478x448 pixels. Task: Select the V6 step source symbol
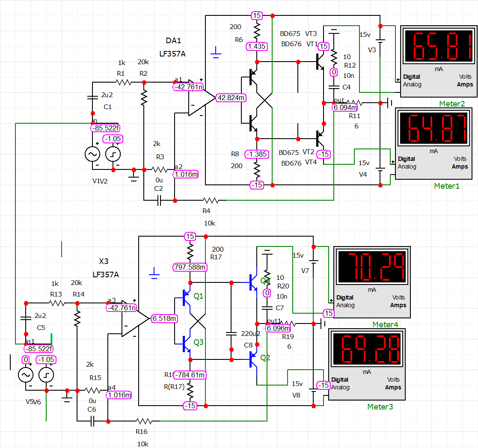[x=46, y=375]
